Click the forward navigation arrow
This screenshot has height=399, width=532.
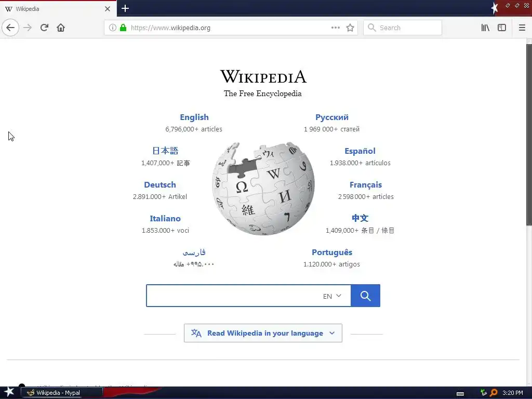pos(28,28)
